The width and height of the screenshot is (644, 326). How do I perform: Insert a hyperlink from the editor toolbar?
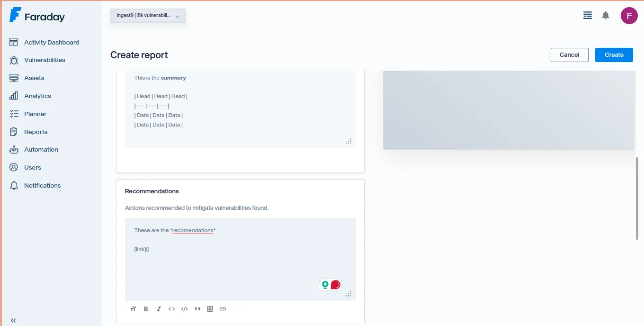(x=223, y=308)
